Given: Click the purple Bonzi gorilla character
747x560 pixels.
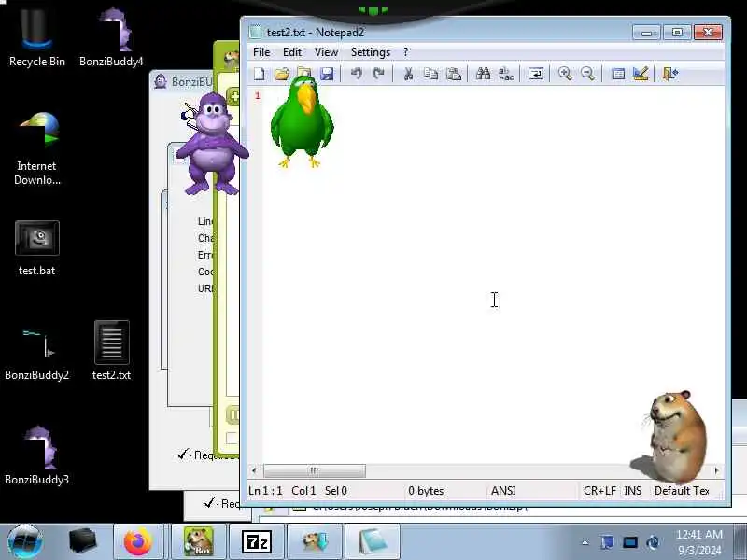Looking at the screenshot, I should tap(212, 144).
